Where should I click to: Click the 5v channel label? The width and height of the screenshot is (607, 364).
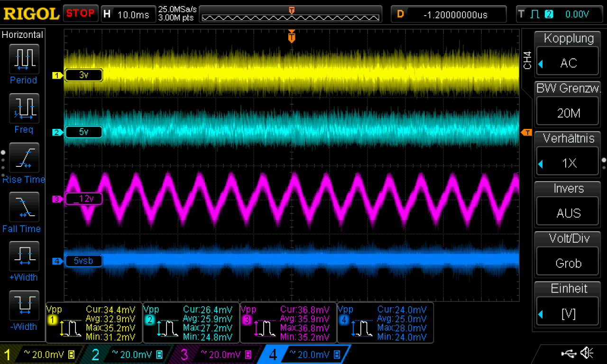pos(84,132)
